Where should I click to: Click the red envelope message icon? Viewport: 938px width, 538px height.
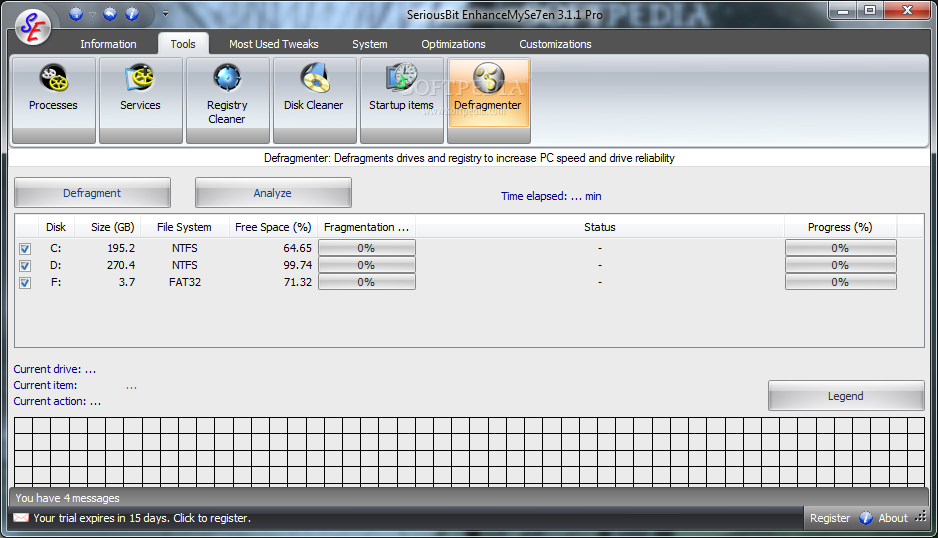point(21,518)
